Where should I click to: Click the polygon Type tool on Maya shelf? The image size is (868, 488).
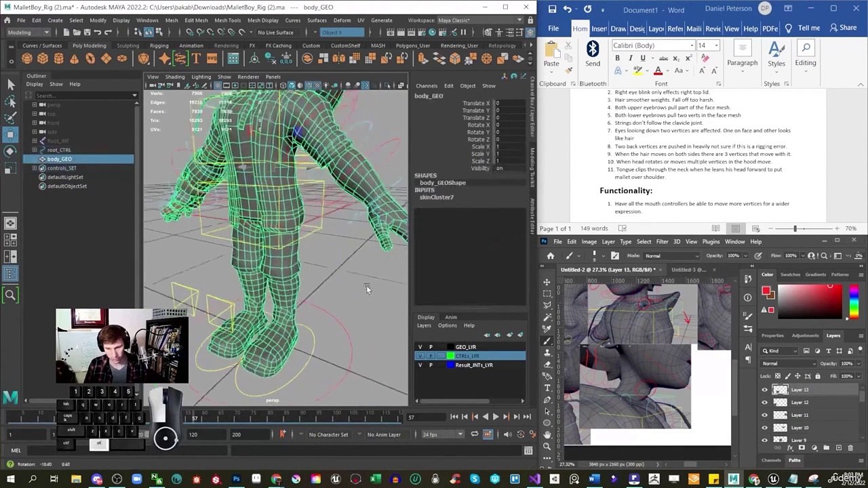(196, 59)
